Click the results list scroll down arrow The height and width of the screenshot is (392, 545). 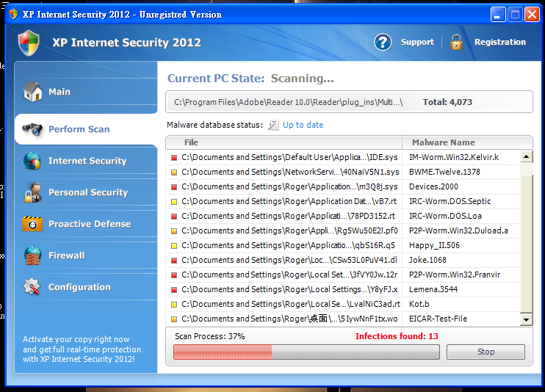526,320
